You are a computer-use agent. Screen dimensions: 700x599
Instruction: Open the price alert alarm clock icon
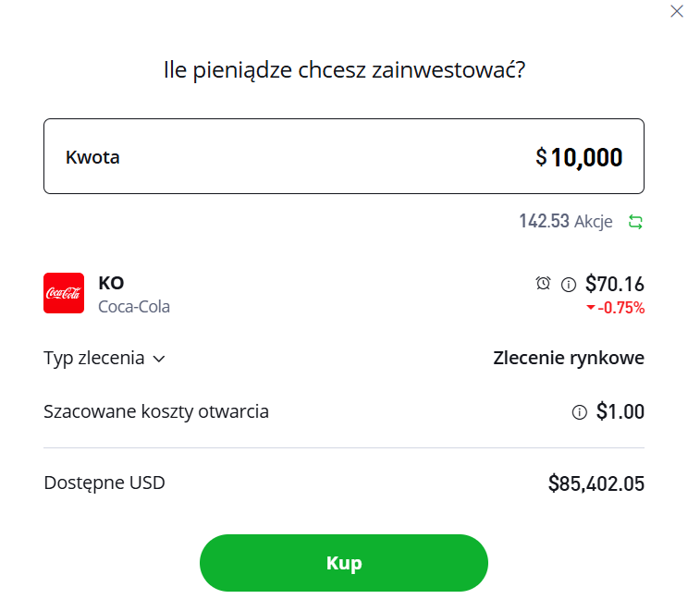tap(543, 283)
